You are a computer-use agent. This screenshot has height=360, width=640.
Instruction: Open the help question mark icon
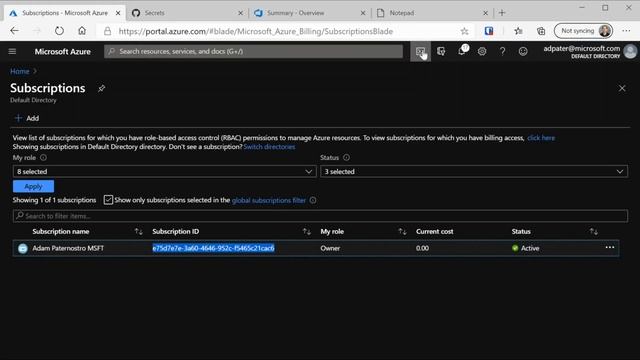[502, 51]
